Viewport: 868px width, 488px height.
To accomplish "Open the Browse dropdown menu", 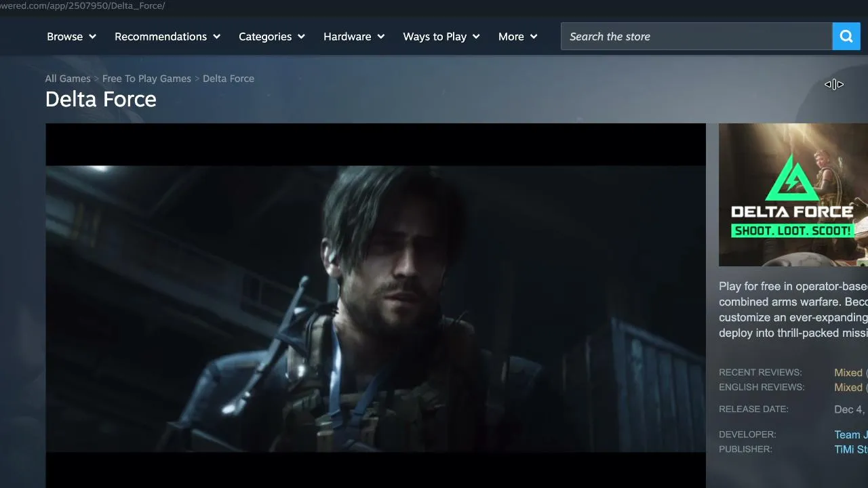I will (71, 37).
